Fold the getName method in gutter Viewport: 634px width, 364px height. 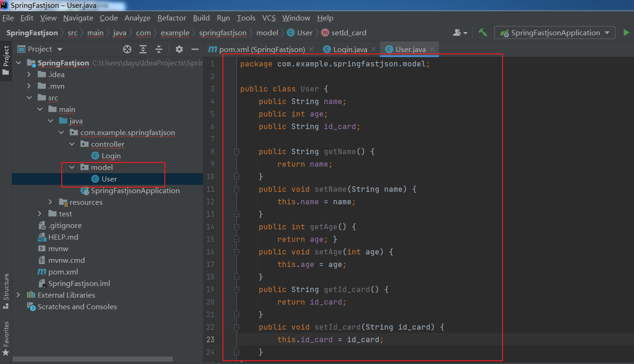(x=236, y=152)
